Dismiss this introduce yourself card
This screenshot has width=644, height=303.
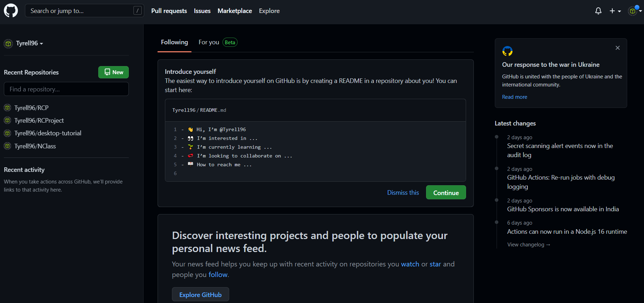403,193
